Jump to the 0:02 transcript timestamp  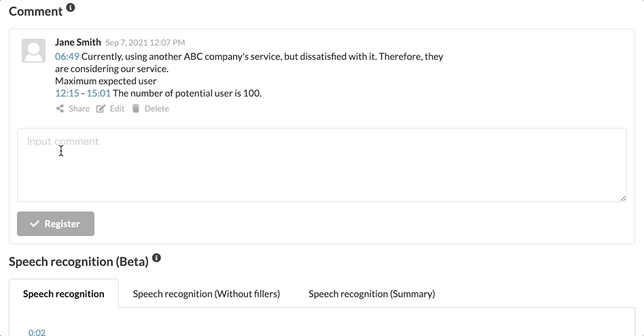click(37, 333)
